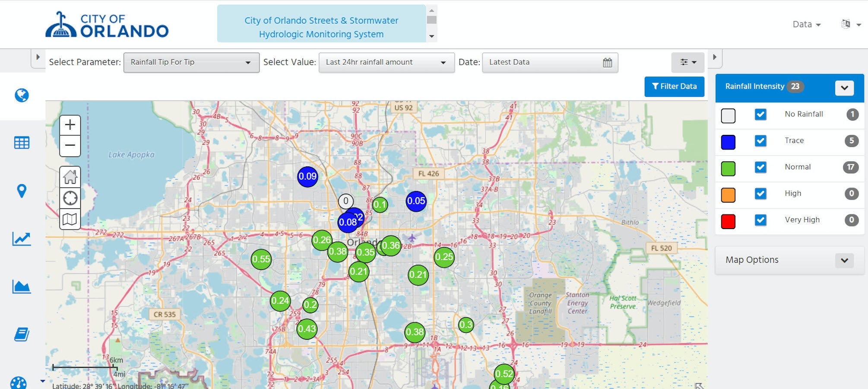Zoom in on the map
Screen dimensions: 868x389
(70, 125)
